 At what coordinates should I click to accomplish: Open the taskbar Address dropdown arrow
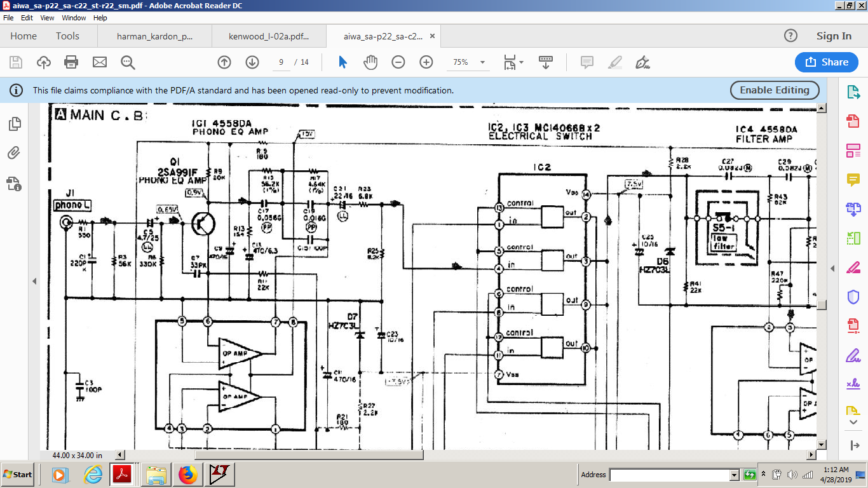(734, 475)
